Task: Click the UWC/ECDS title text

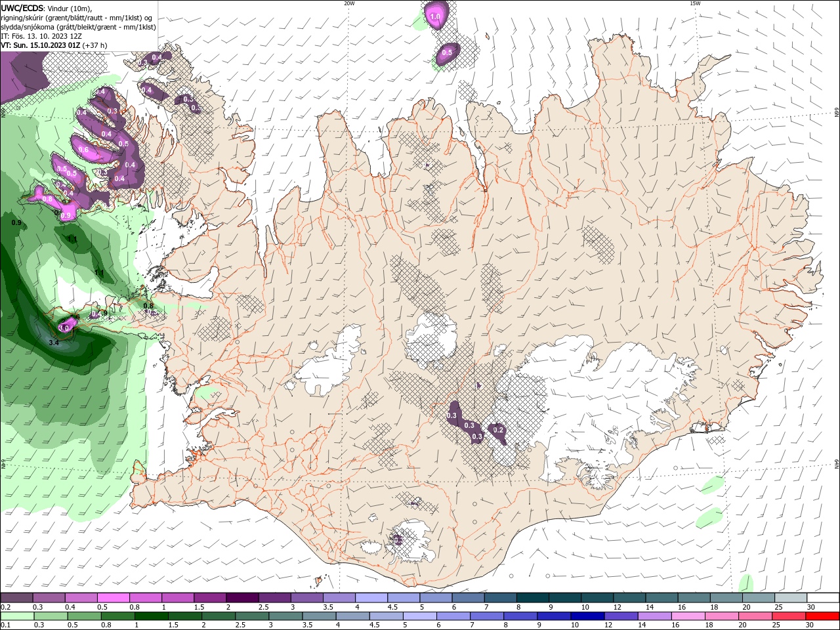Action: tap(22, 8)
